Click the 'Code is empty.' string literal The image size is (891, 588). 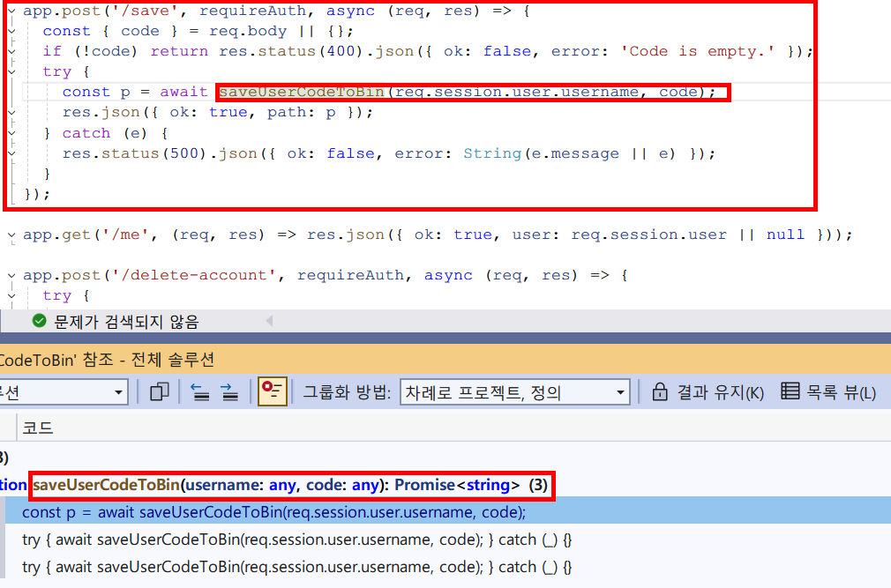pos(697,52)
